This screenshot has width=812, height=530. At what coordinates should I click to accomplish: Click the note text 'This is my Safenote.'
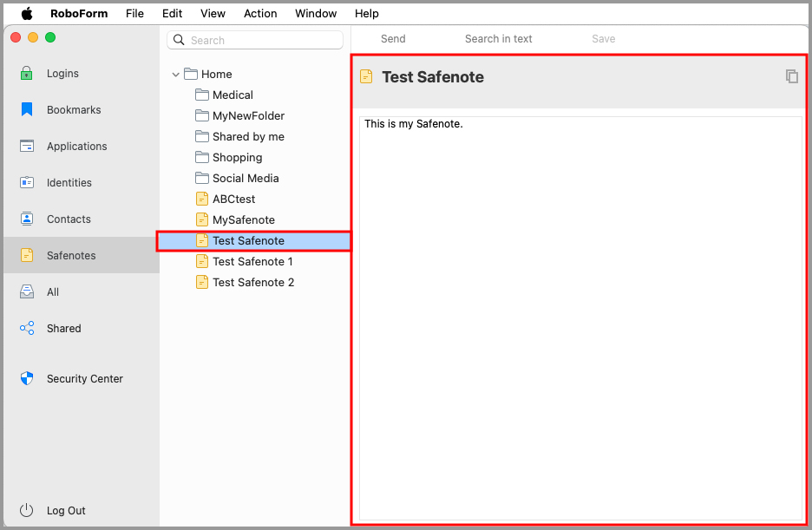tap(413, 124)
